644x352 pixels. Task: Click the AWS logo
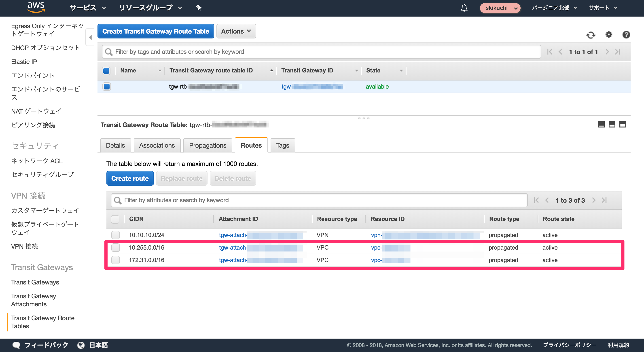[x=36, y=7]
